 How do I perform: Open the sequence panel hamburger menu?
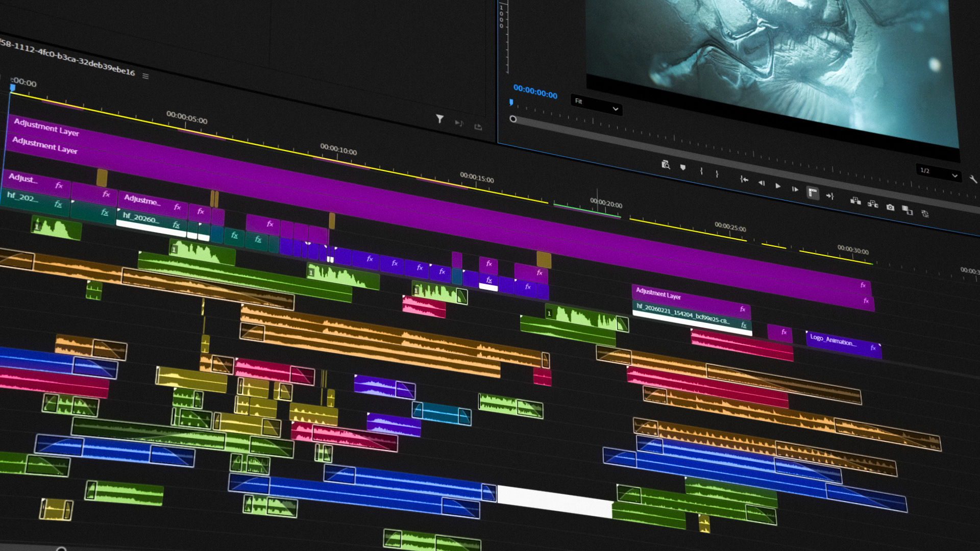(145, 76)
